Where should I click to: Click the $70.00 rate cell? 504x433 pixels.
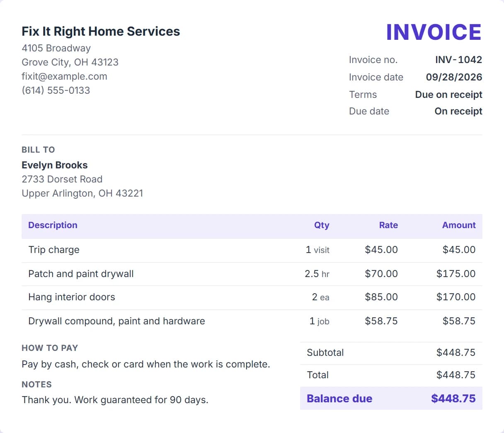[x=381, y=274]
